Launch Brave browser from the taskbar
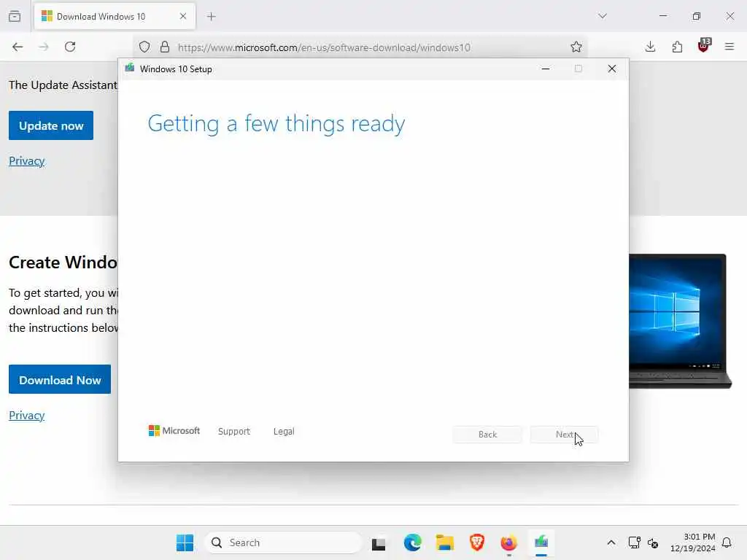The image size is (747, 560). pos(477,542)
